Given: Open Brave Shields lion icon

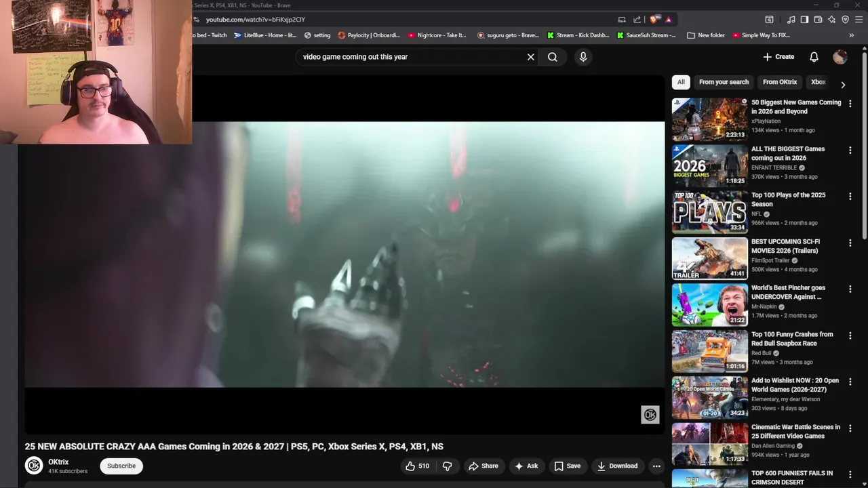Looking at the screenshot, I should tap(654, 20).
